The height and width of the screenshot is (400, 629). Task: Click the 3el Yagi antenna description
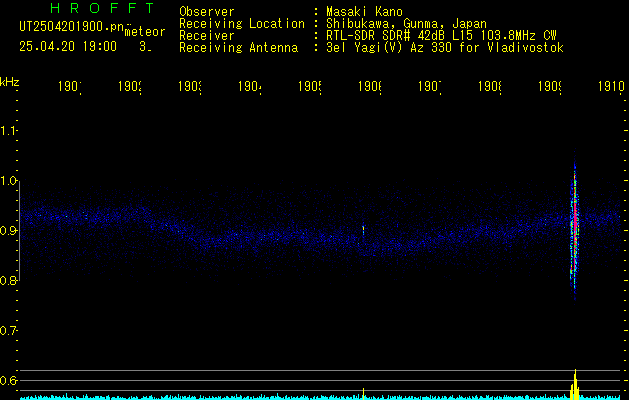[x=445, y=48]
